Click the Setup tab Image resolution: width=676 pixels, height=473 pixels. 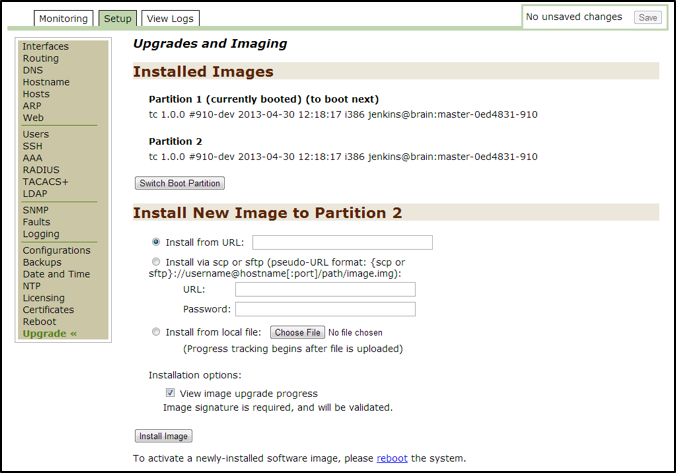117,19
